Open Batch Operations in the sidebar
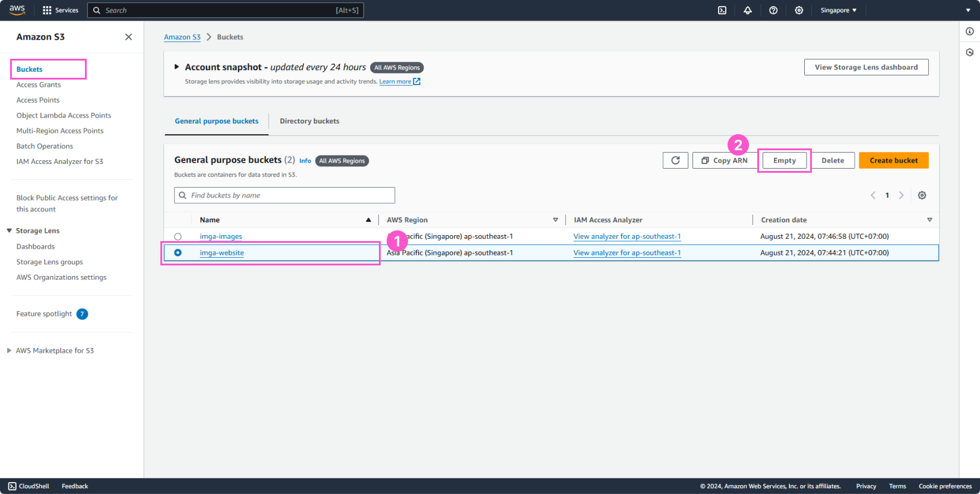Image resolution: width=980 pixels, height=494 pixels. 45,146
